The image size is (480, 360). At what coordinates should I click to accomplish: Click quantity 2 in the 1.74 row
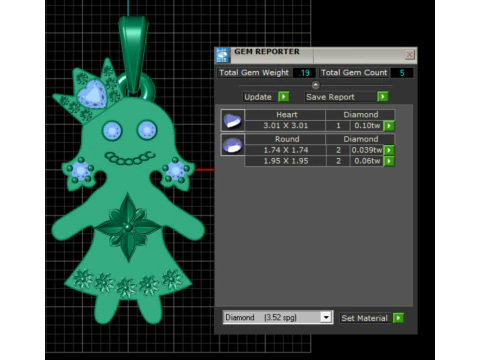point(338,150)
